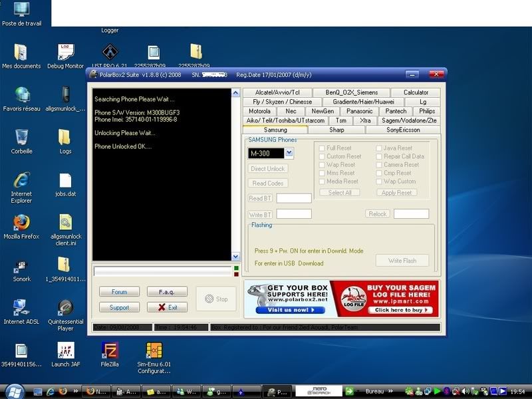Click the Read BT input field
532x399 pixels.
294,198
